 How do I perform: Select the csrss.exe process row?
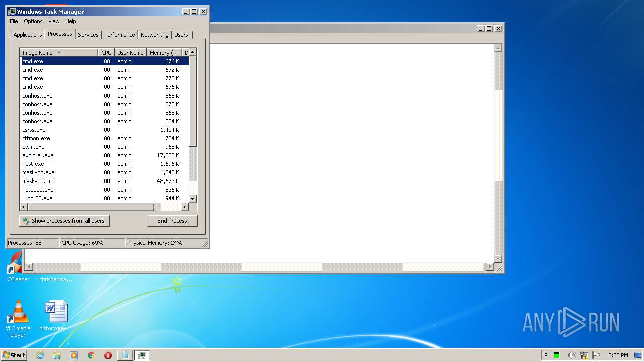click(104, 130)
